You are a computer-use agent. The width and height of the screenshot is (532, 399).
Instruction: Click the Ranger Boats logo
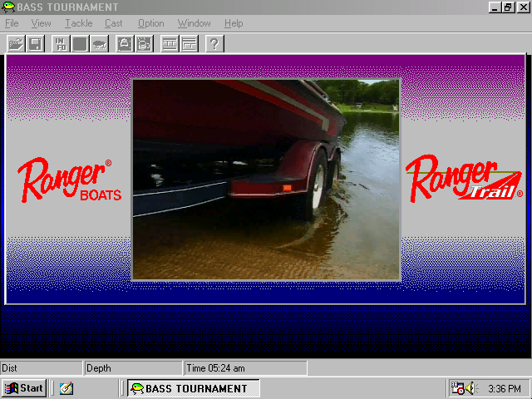(69, 180)
